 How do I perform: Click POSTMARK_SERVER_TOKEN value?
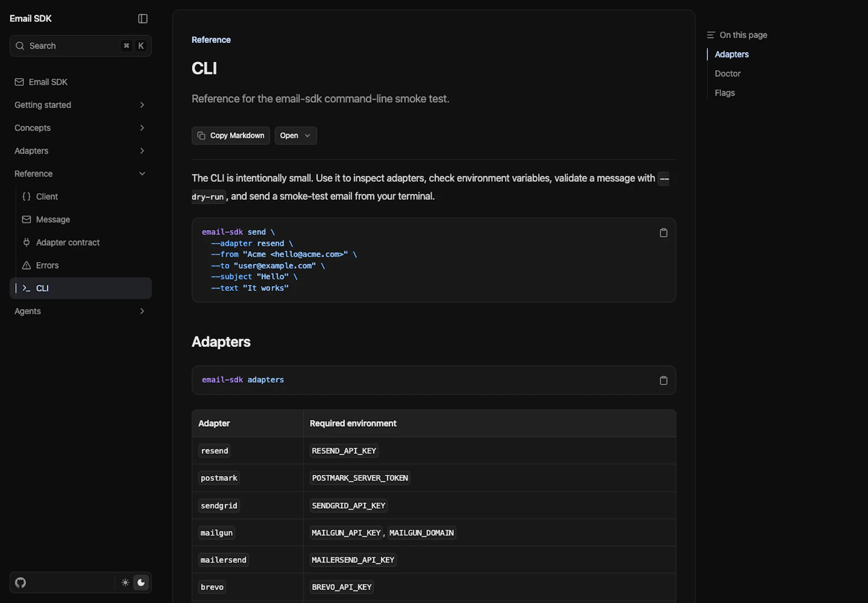360,478
